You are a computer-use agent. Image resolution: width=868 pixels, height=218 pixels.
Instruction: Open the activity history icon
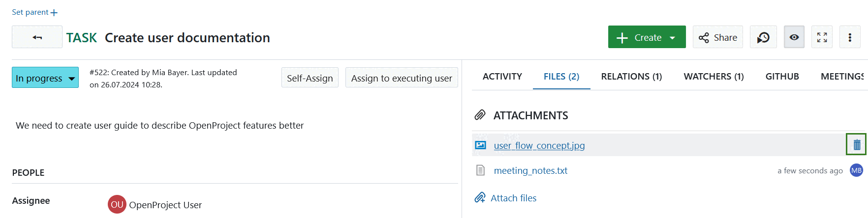click(763, 37)
